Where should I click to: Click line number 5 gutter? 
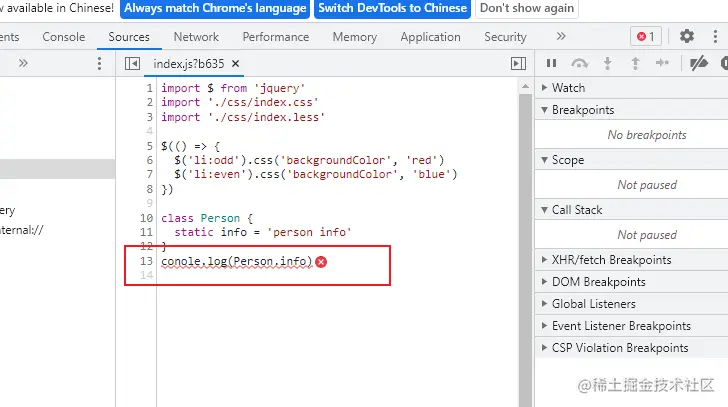pos(150,146)
